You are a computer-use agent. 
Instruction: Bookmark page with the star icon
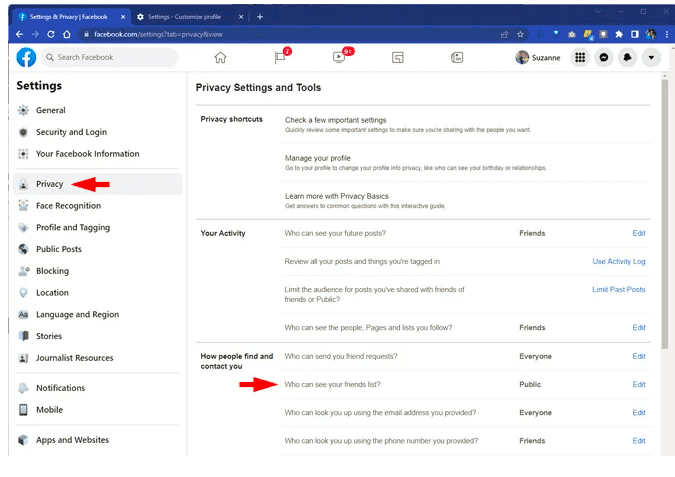tap(520, 34)
